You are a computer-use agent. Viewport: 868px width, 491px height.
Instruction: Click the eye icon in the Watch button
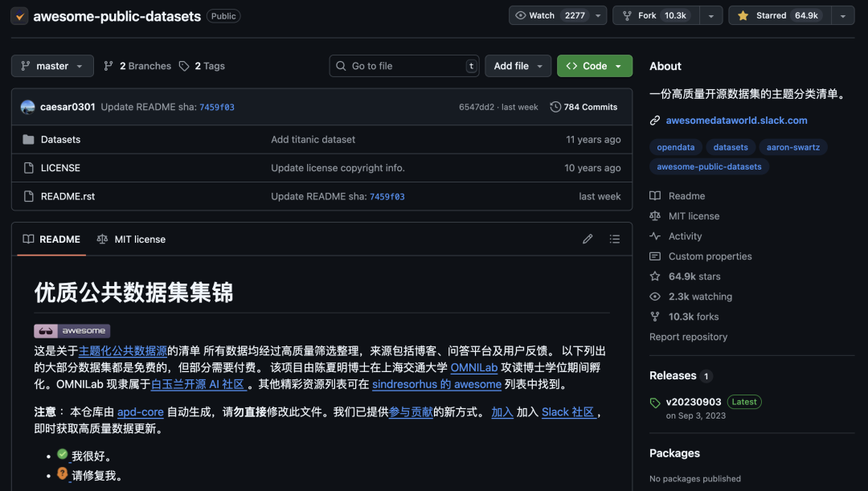pos(520,15)
